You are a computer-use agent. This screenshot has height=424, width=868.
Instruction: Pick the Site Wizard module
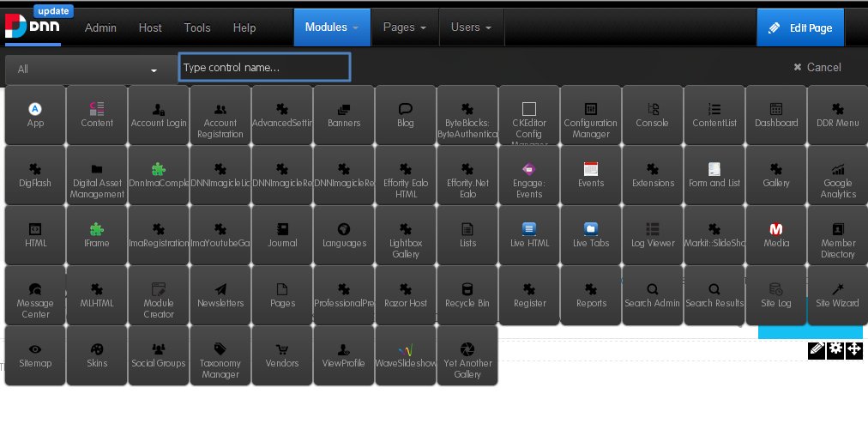(838, 295)
